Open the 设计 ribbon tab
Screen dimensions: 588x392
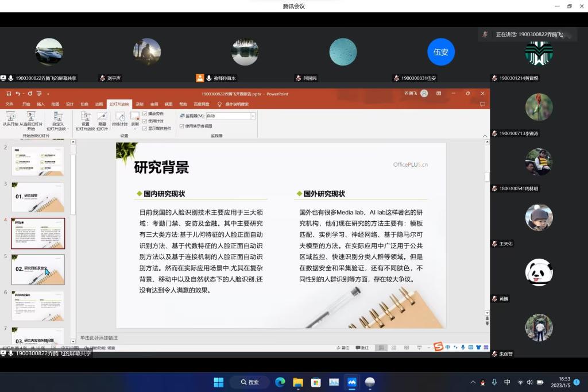point(69,104)
